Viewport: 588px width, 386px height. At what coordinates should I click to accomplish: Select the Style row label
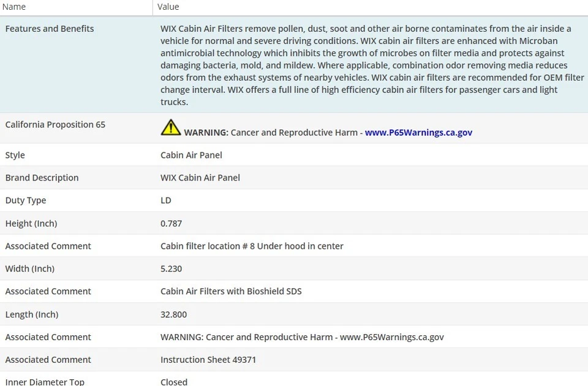(15, 155)
